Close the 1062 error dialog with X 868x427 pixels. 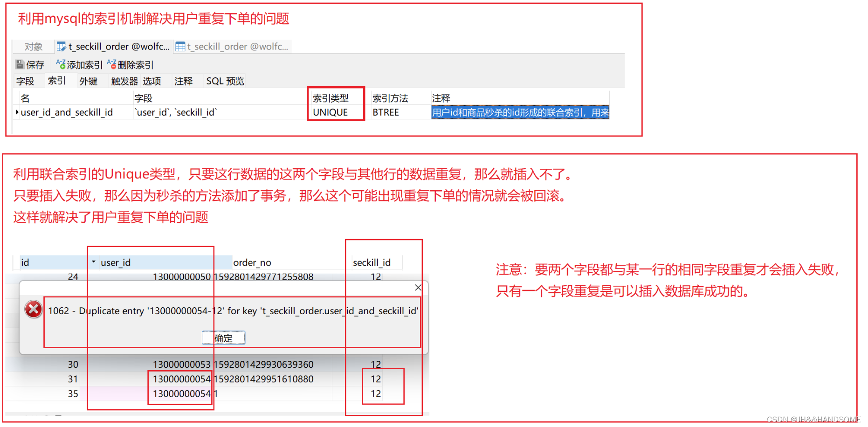418,288
